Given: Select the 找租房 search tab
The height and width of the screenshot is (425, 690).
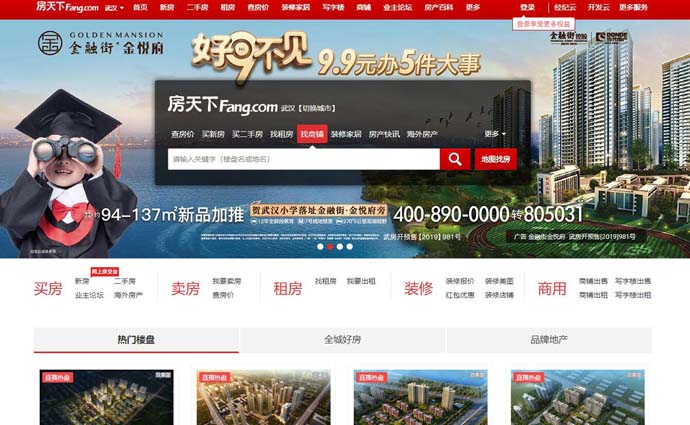Looking at the screenshot, I should click(x=282, y=134).
